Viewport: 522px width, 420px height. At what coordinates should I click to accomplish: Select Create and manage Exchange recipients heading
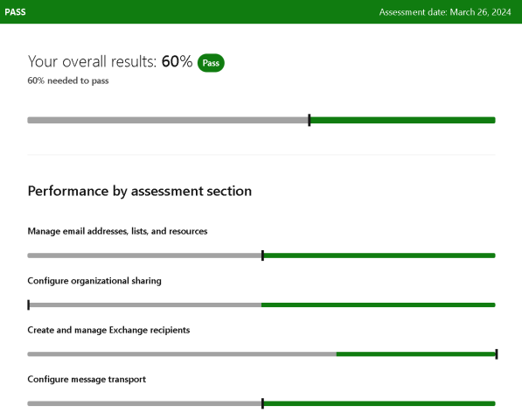[108, 330]
